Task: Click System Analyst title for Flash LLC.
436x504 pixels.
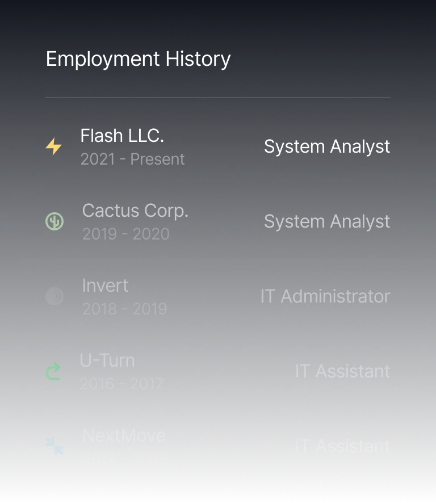Action: click(327, 146)
